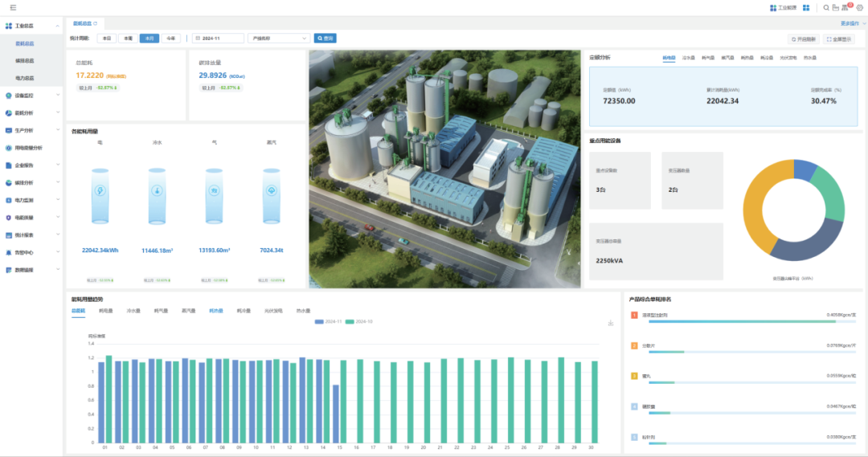Click the 2024-11 date input field

coord(217,38)
